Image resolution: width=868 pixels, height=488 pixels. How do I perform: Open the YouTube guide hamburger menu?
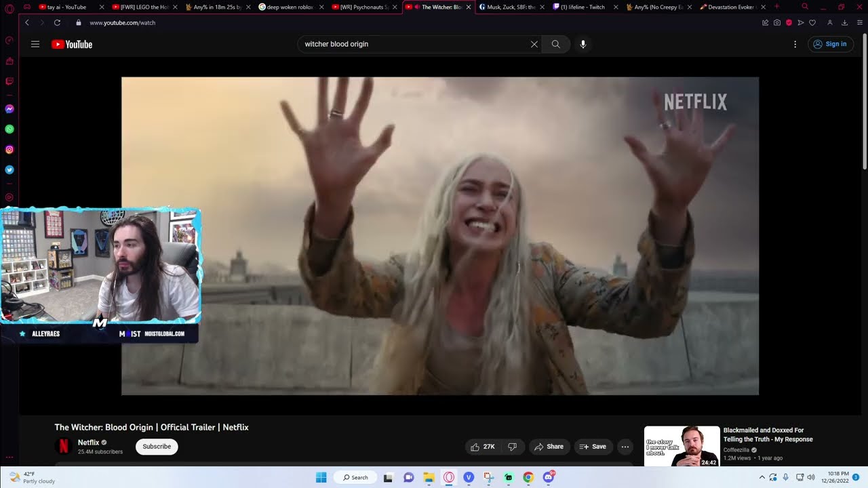tap(35, 44)
